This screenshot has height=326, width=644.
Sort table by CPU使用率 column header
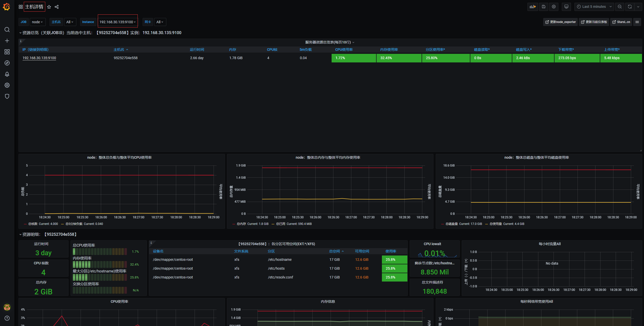click(344, 50)
